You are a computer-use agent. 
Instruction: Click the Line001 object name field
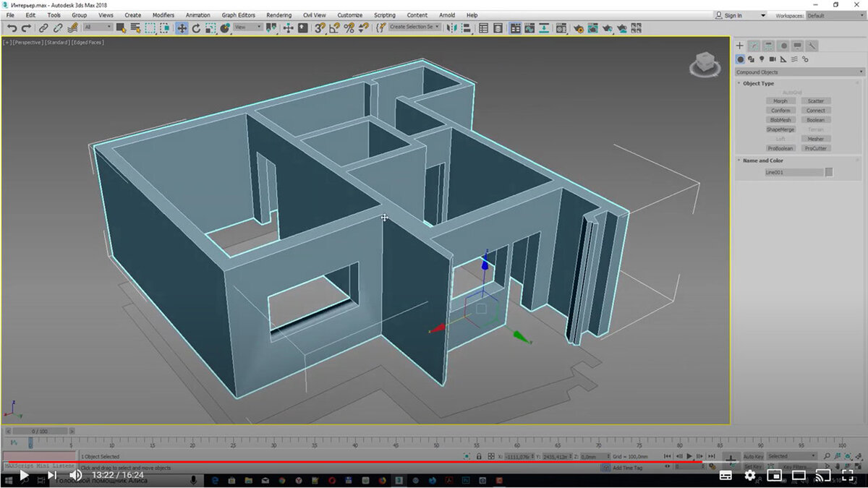(794, 172)
